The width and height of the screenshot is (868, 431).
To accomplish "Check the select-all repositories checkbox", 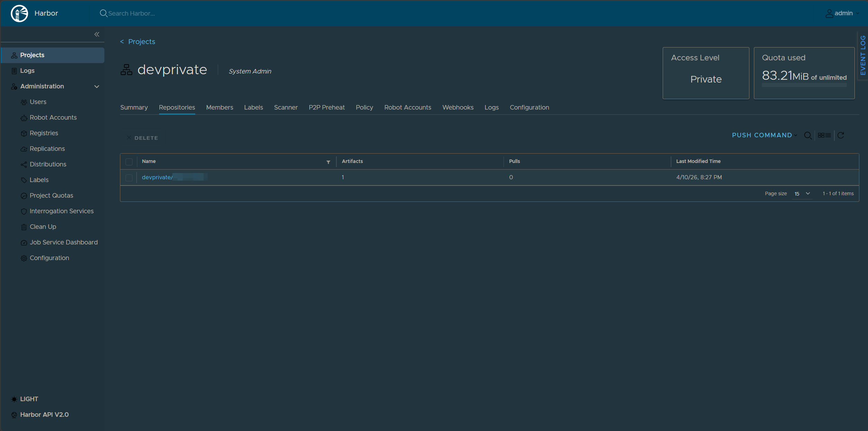I will click(x=129, y=162).
